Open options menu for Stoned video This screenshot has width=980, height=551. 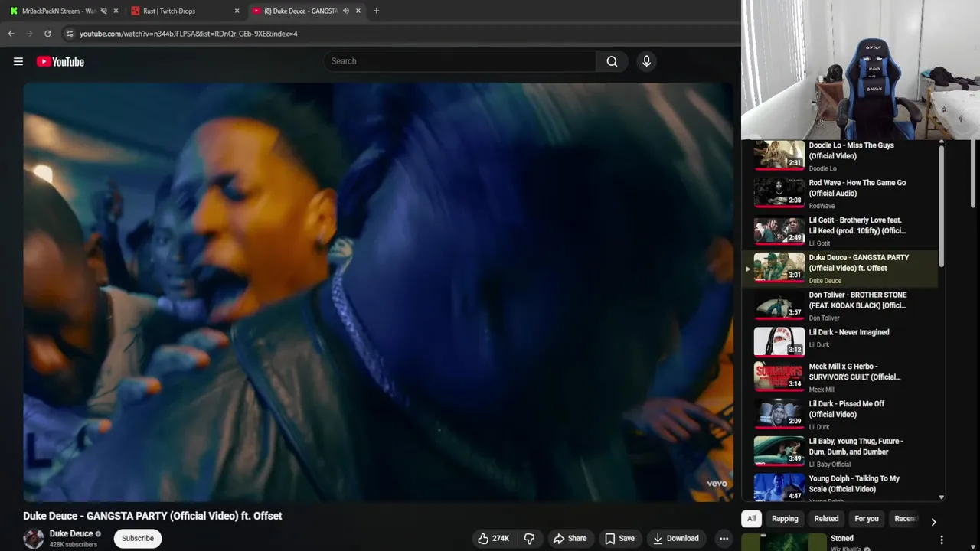pyautogui.click(x=942, y=540)
